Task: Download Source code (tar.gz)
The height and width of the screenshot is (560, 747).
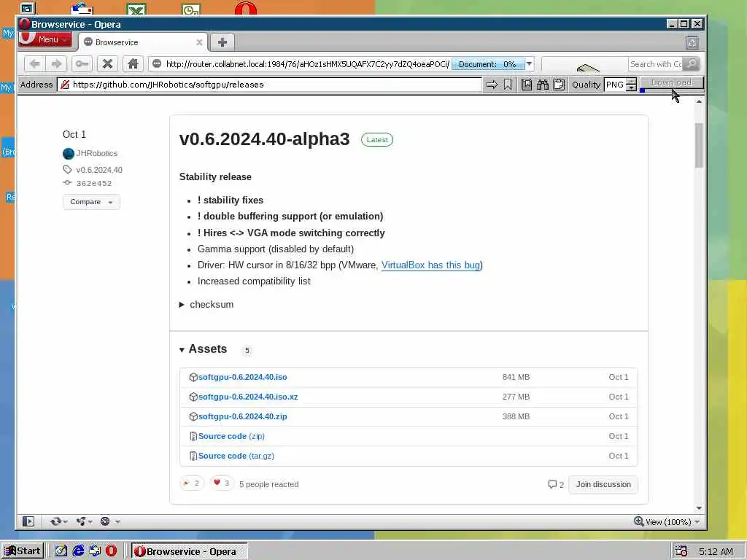Action: click(236, 456)
